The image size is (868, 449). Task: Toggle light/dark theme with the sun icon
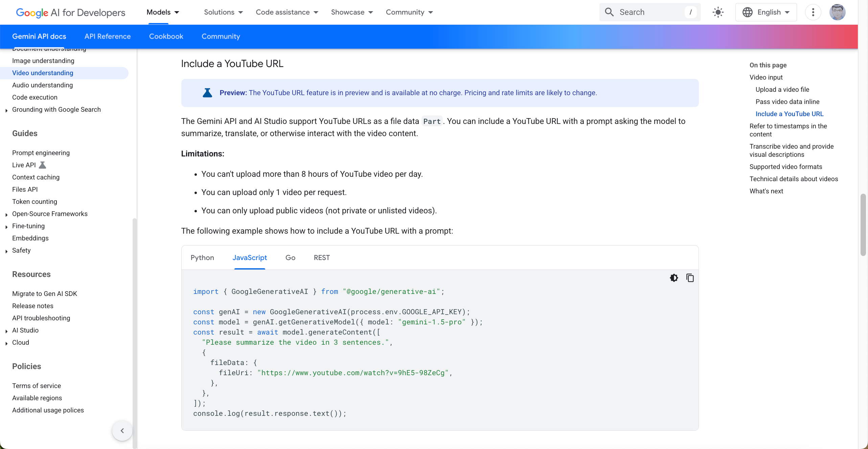pyautogui.click(x=718, y=12)
